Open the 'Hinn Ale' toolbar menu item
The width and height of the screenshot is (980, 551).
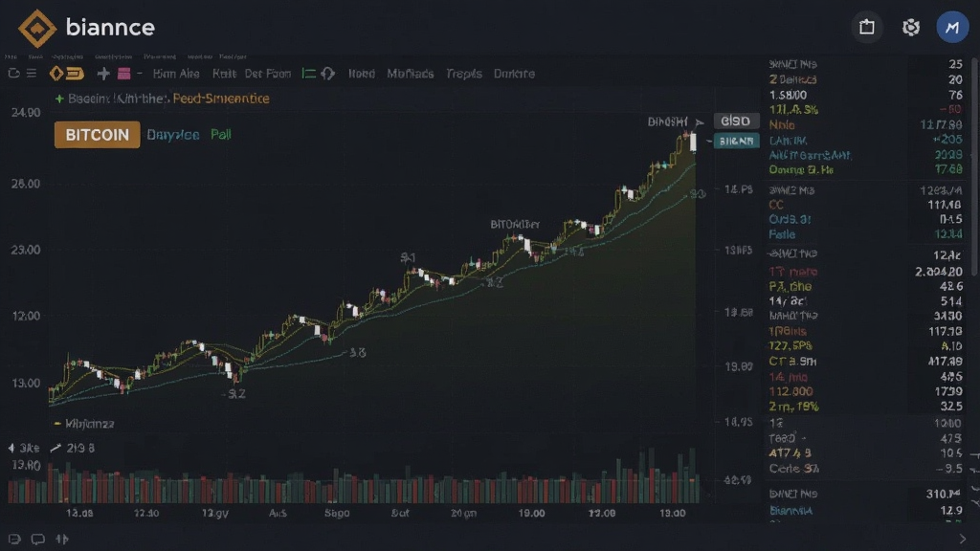point(176,74)
